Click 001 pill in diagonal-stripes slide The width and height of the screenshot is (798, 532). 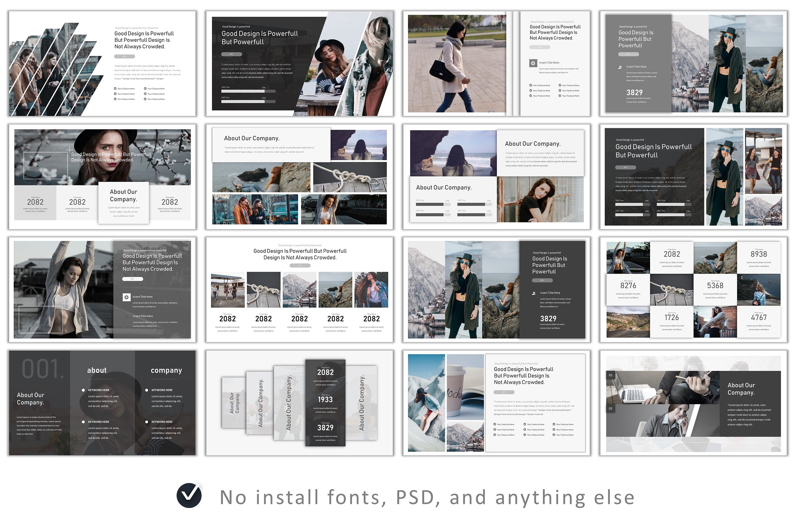click(x=124, y=56)
